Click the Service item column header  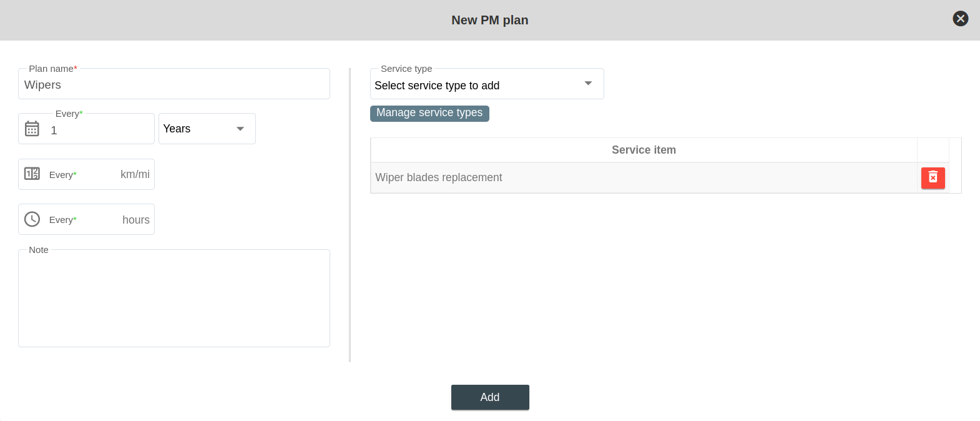click(643, 150)
